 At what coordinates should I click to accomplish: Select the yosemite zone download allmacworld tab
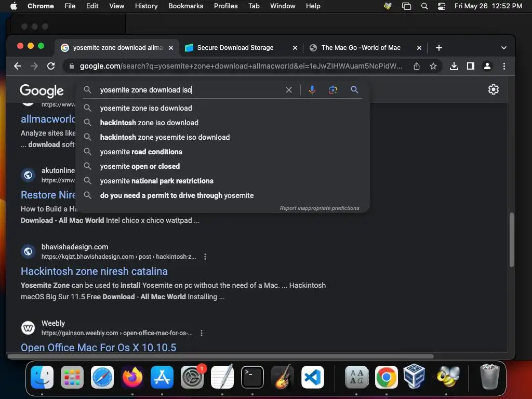(x=117, y=48)
